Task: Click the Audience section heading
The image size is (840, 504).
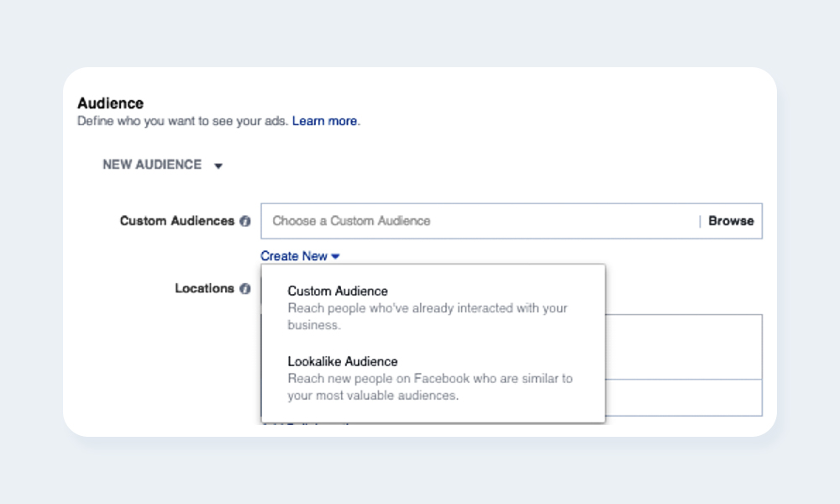Action: (x=110, y=102)
